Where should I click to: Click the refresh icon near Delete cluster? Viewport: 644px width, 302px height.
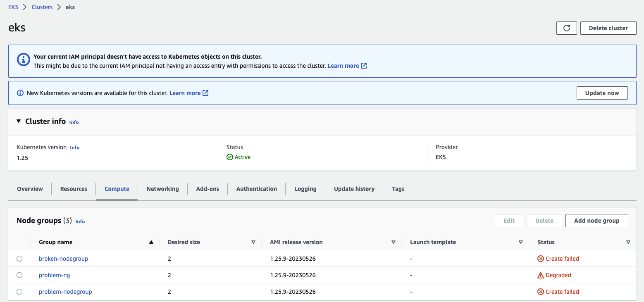[x=566, y=28]
